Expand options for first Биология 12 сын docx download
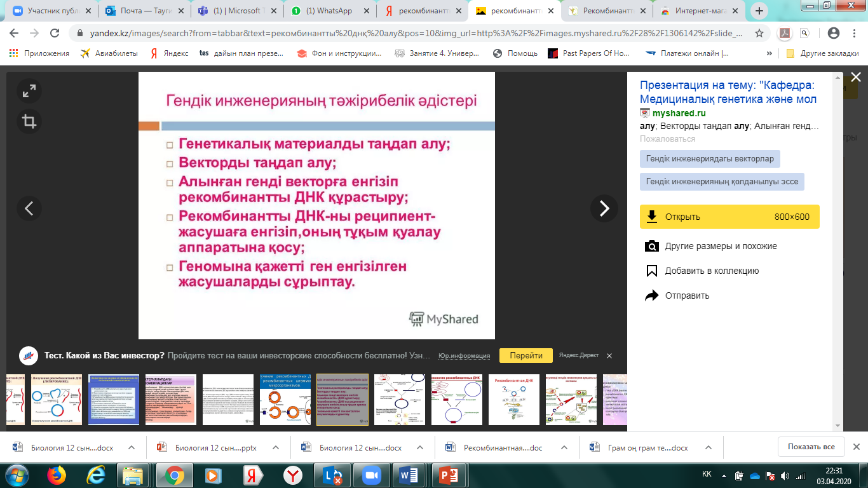This screenshot has width=868, height=488. click(x=132, y=447)
